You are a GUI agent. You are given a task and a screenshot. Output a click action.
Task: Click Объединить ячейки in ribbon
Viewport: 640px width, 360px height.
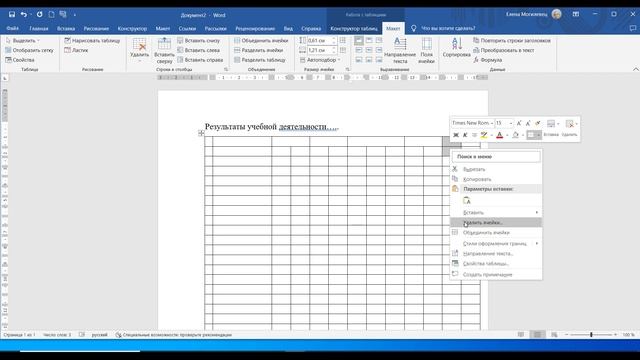point(261,40)
